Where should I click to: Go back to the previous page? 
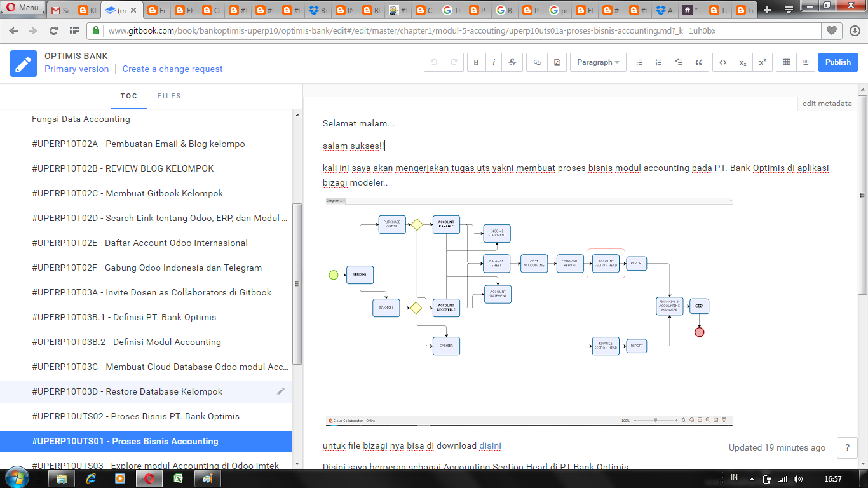[x=15, y=30]
